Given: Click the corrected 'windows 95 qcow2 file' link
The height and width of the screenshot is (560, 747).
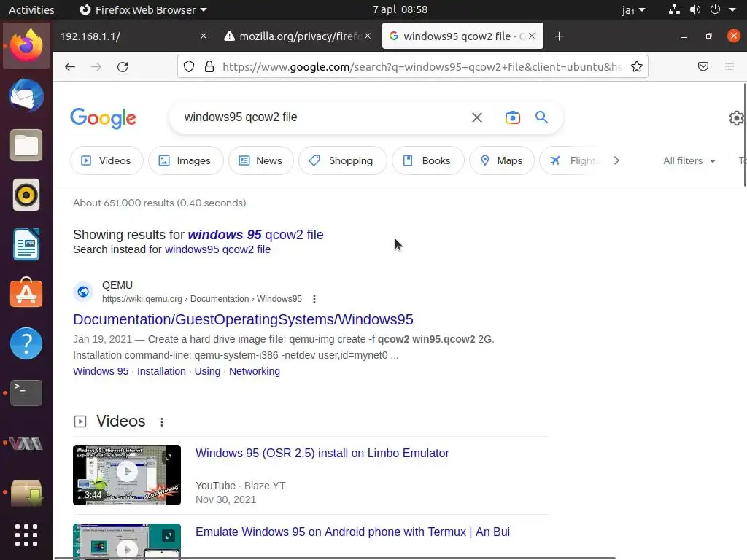Looking at the screenshot, I should pos(255,235).
